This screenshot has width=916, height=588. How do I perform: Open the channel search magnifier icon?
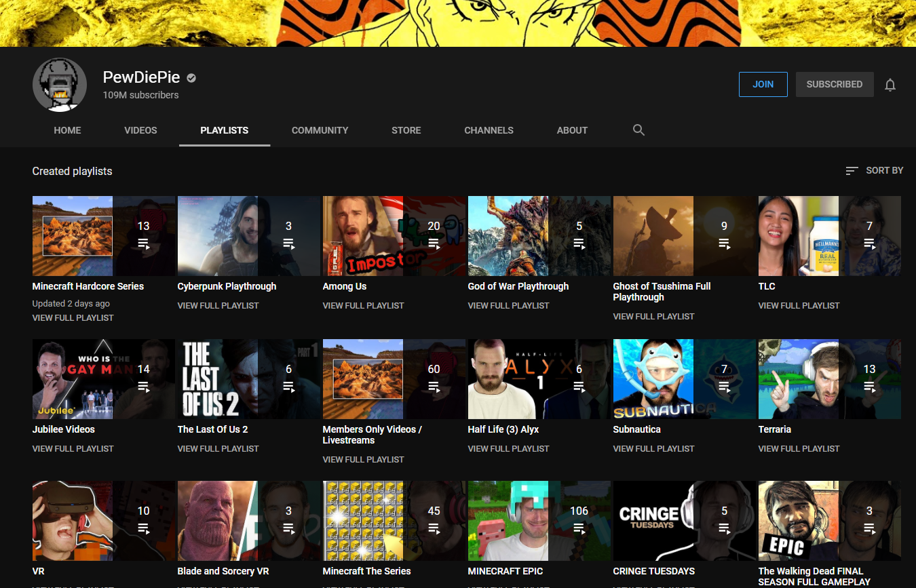coord(638,130)
